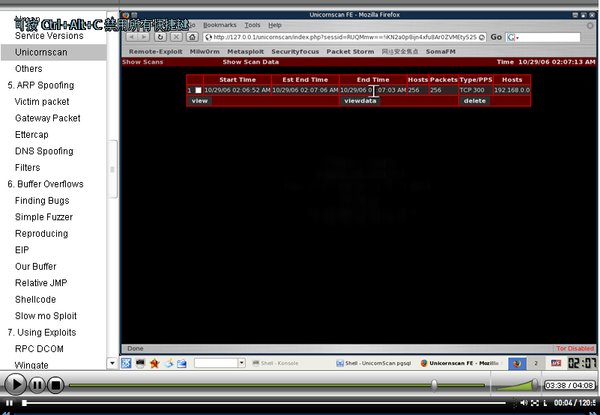Click the delete button for the scan
Screen dimensions: 600x415
click(474, 101)
